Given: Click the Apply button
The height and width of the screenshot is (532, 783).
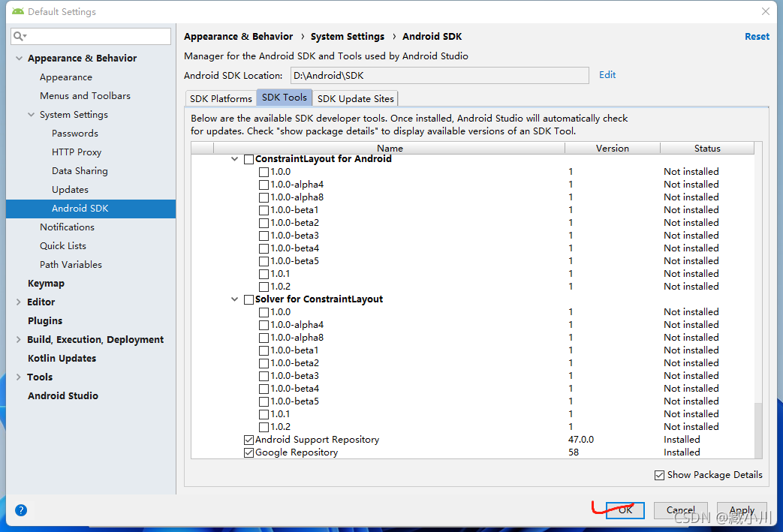Looking at the screenshot, I should click(742, 510).
